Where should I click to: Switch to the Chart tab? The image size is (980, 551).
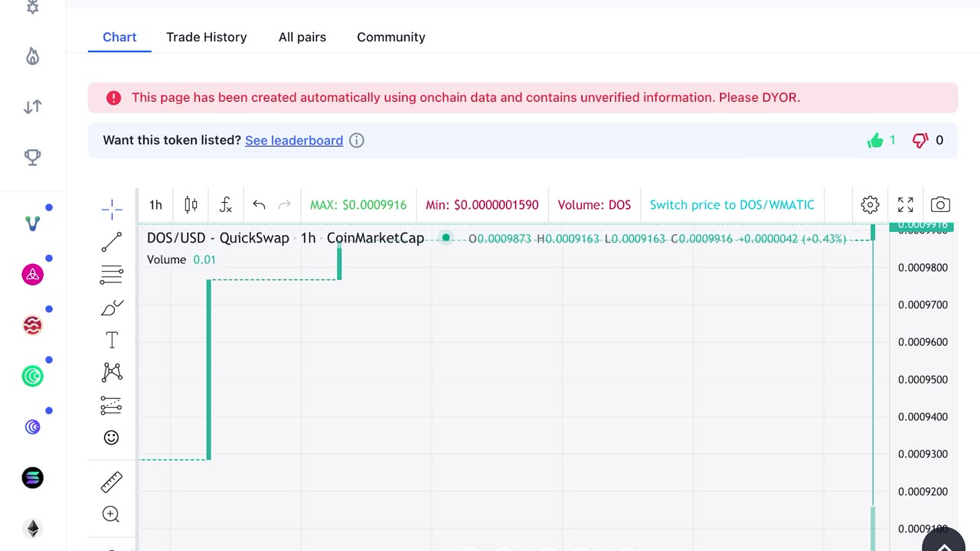(x=119, y=37)
